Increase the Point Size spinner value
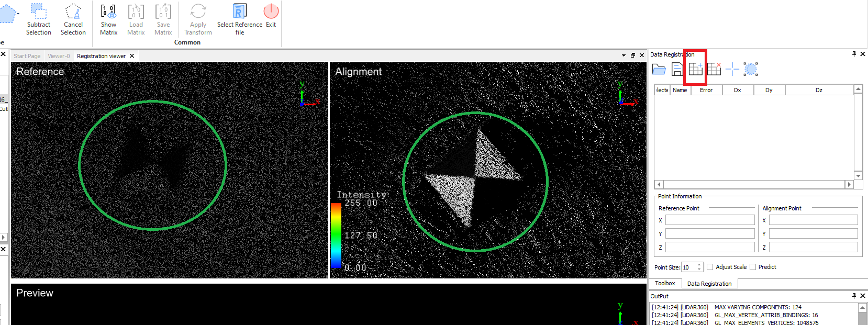Viewport: 868px width, 325px height. pyautogui.click(x=699, y=265)
